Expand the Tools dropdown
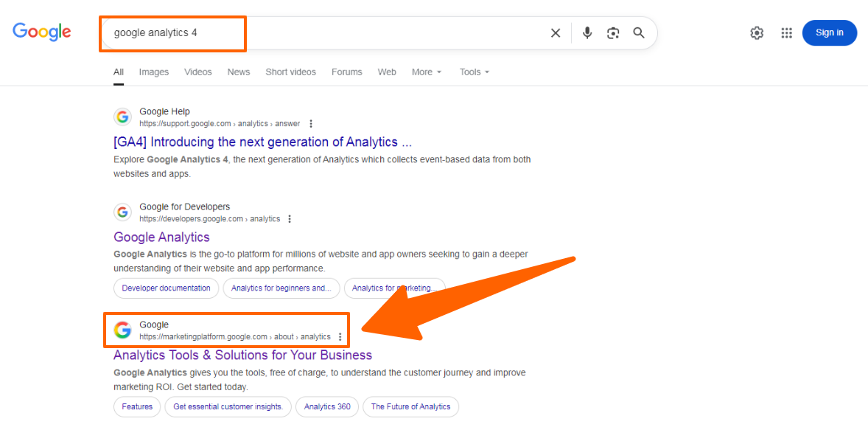The height and width of the screenshot is (430, 868). (x=475, y=72)
